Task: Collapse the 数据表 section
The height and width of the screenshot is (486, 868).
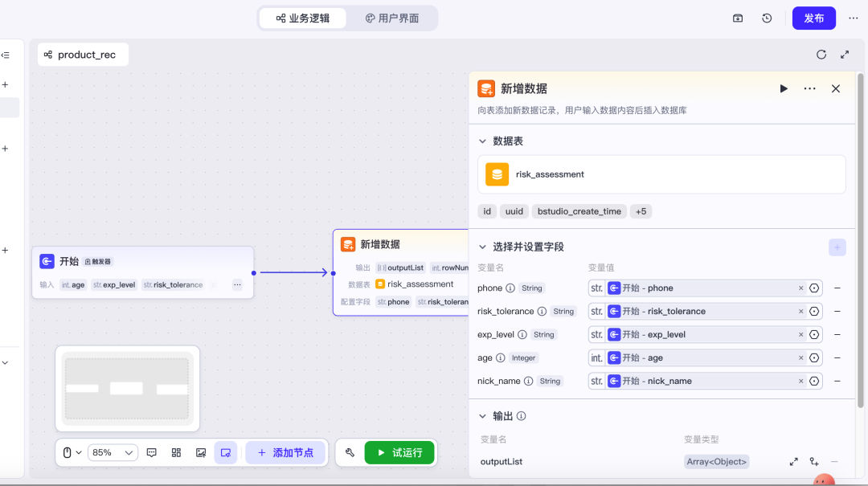Action: pyautogui.click(x=483, y=141)
